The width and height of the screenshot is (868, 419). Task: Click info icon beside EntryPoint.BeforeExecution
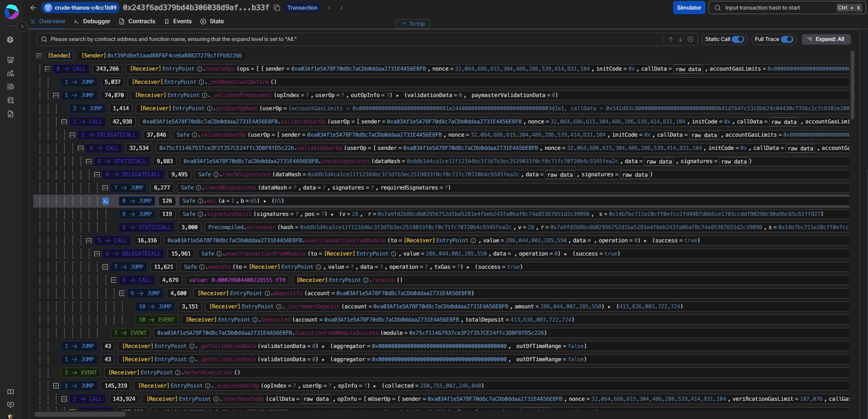click(178, 373)
